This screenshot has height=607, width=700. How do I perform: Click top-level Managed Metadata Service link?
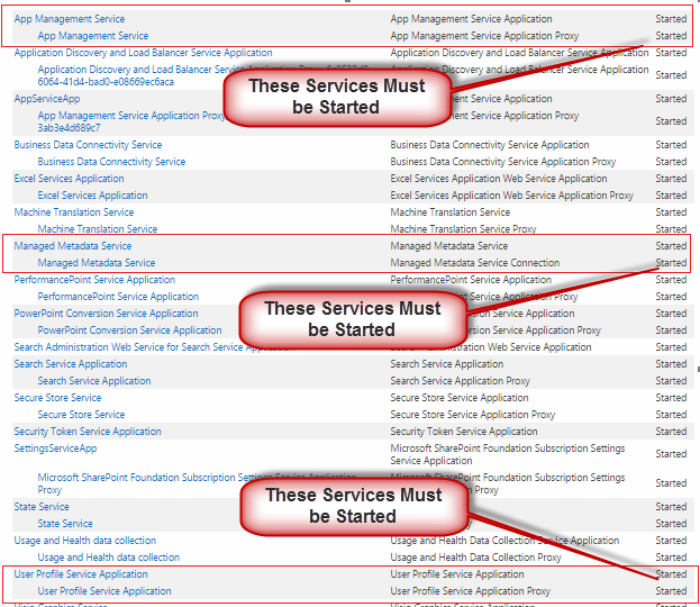coord(72,246)
